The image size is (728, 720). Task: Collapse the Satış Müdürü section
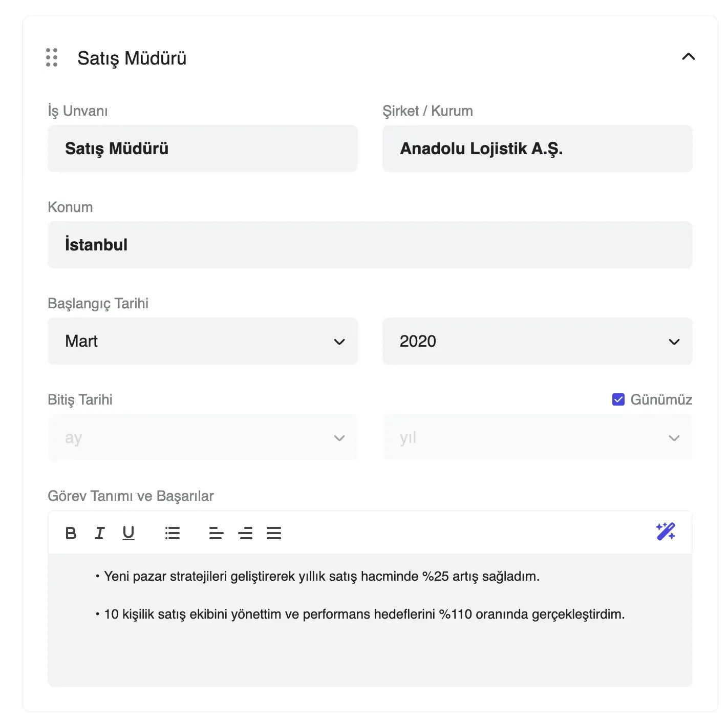(x=689, y=57)
